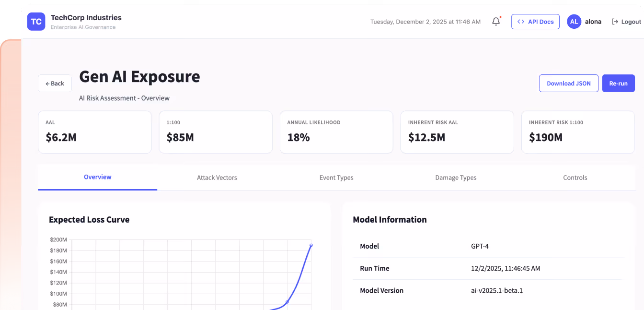Click the $160M axis label
The height and width of the screenshot is (310, 644).
point(58,262)
